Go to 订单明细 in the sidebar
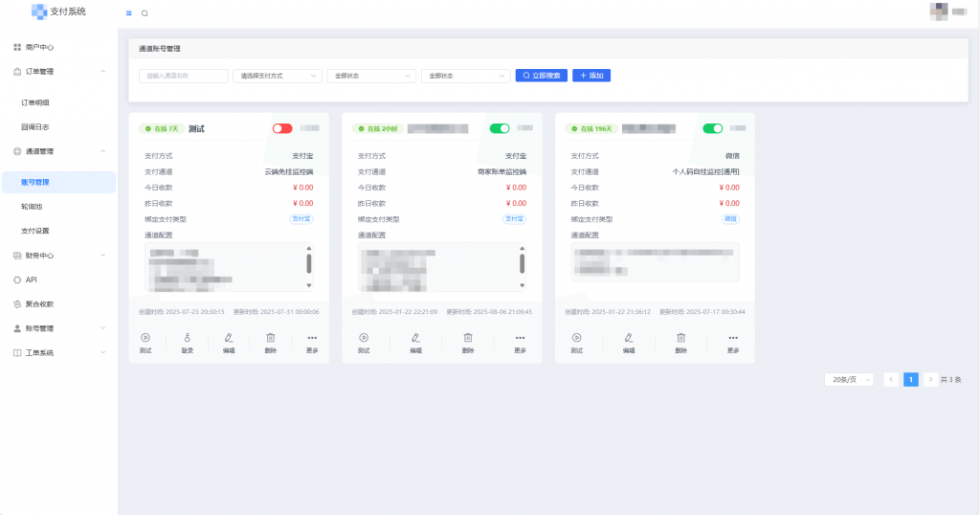Viewport: 980px width, 515px height. (35, 101)
